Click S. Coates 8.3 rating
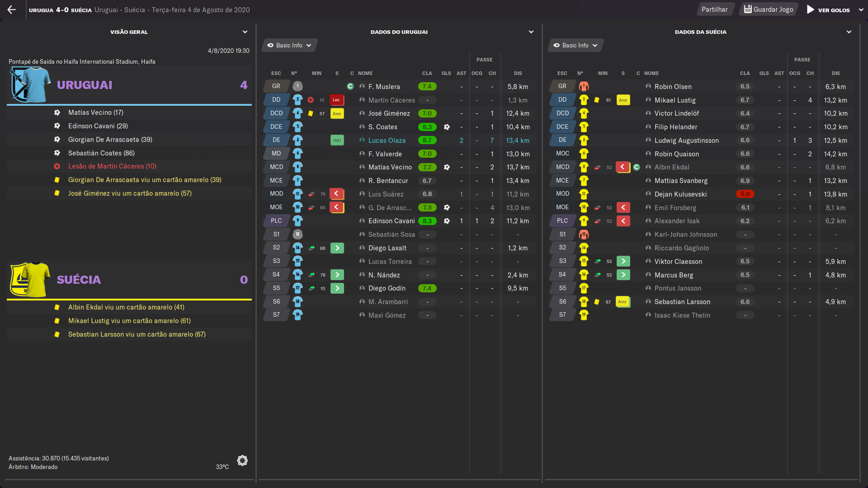868x488 pixels. (x=427, y=127)
